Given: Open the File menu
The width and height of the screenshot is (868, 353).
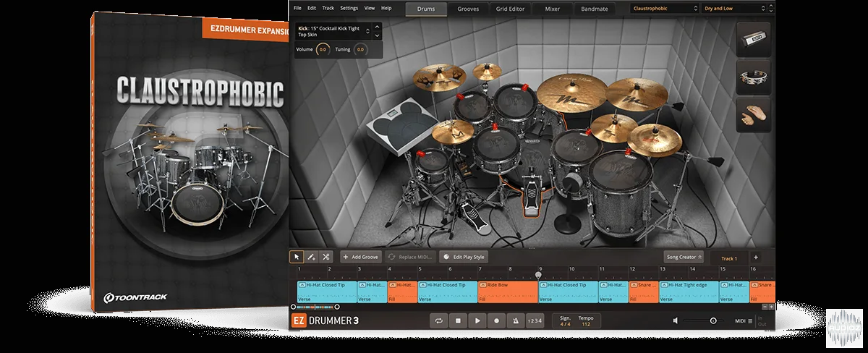Looking at the screenshot, I should tap(297, 7).
